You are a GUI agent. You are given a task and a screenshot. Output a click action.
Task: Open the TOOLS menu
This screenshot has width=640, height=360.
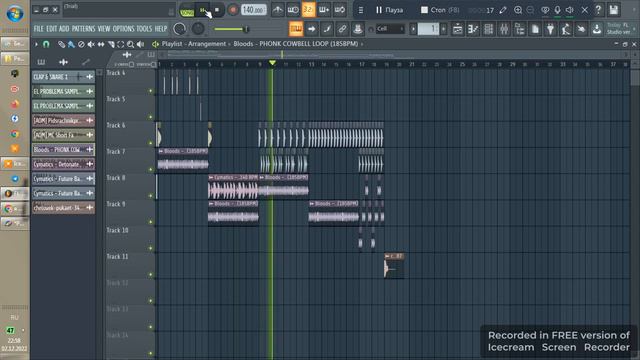tap(144, 29)
